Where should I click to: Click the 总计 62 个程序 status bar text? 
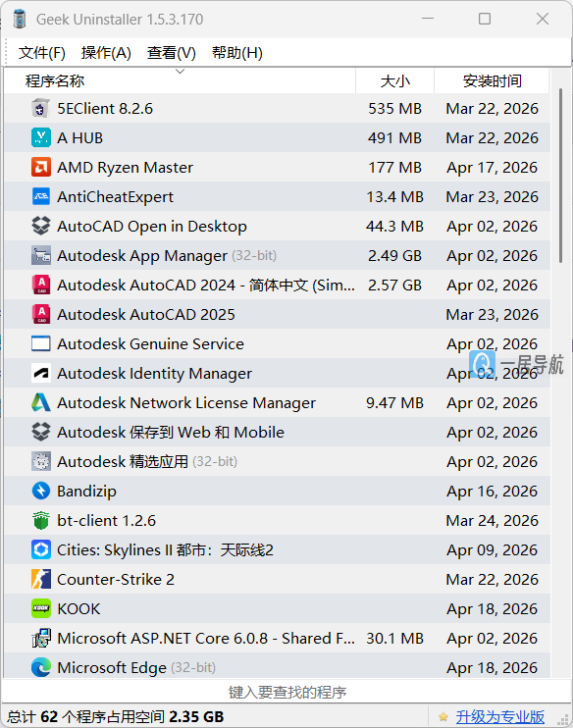tap(115, 717)
